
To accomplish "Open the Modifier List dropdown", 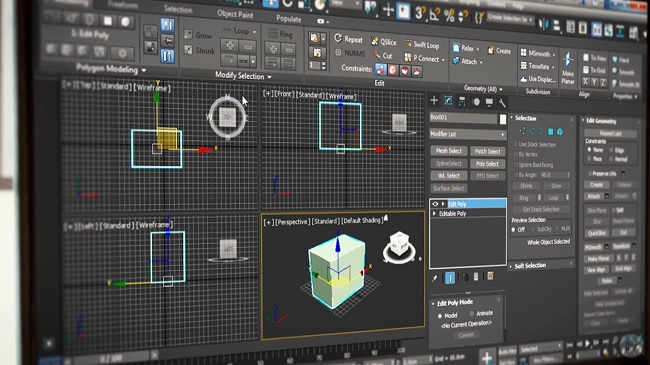I will (x=468, y=134).
